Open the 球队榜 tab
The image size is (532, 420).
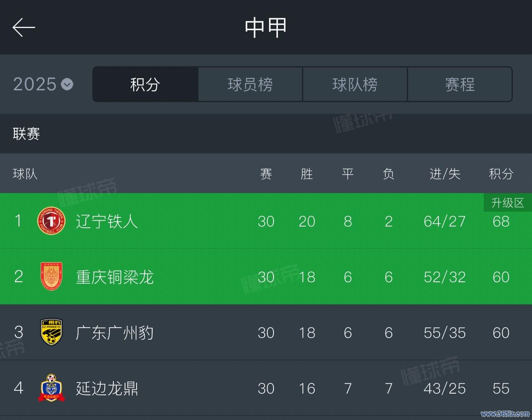pyautogui.click(x=355, y=85)
